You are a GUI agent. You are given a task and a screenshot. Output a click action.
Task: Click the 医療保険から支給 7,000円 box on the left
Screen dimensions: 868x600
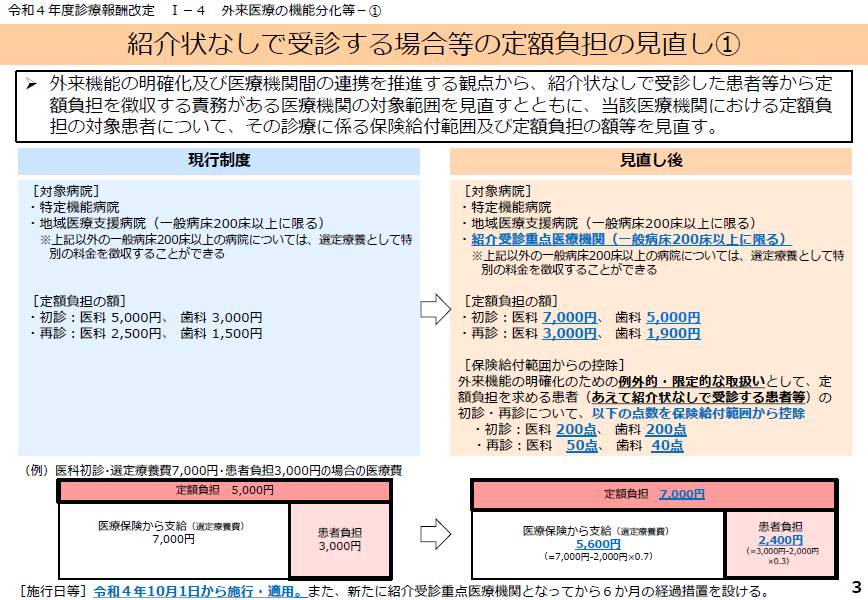[x=173, y=540]
